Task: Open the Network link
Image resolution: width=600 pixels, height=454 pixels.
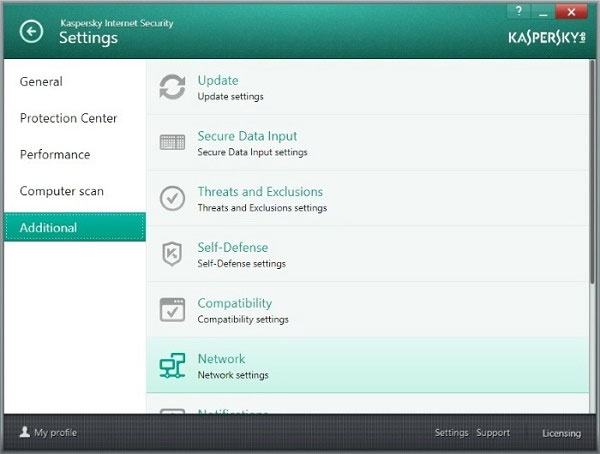Action: click(221, 359)
